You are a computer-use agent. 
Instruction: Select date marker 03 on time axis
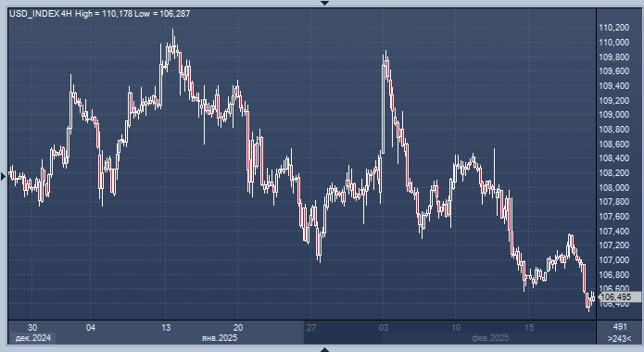click(384, 328)
